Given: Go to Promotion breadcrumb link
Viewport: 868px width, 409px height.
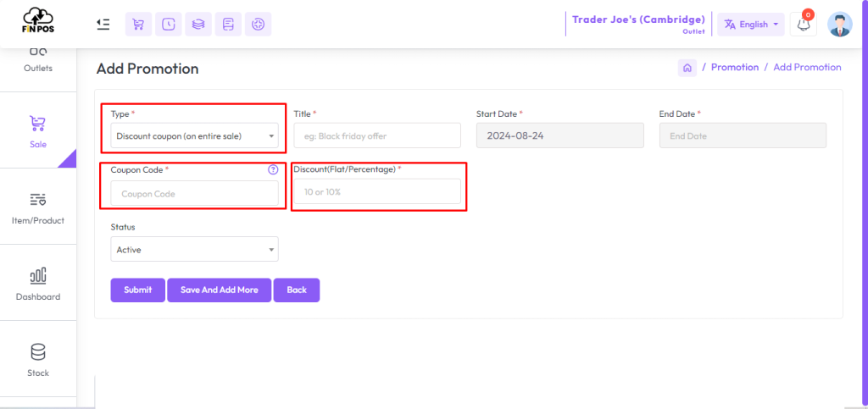Looking at the screenshot, I should click(x=735, y=68).
